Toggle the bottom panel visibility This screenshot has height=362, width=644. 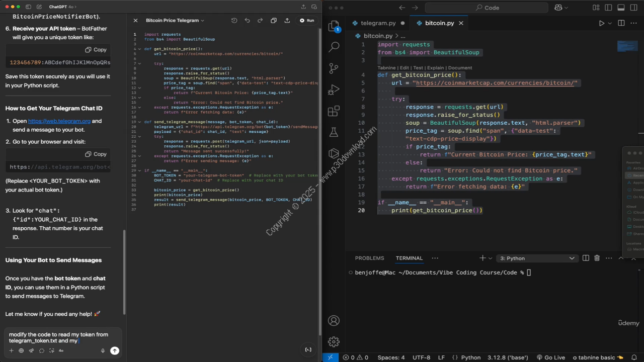click(x=621, y=8)
